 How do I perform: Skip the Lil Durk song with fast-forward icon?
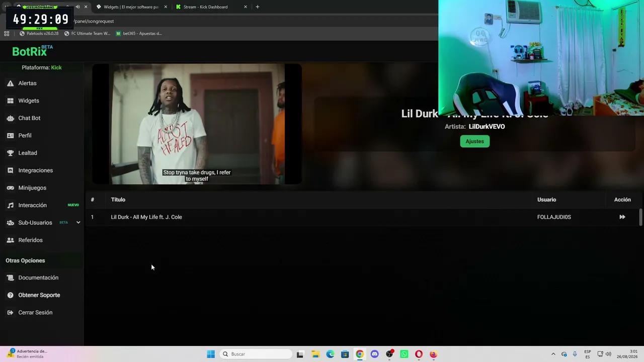click(x=622, y=217)
